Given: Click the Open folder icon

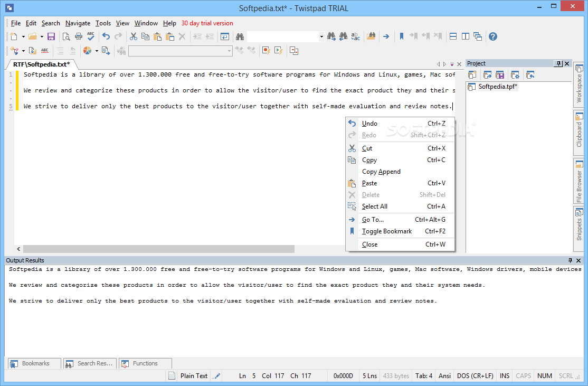Looking at the screenshot, I should [x=33, y=36].
